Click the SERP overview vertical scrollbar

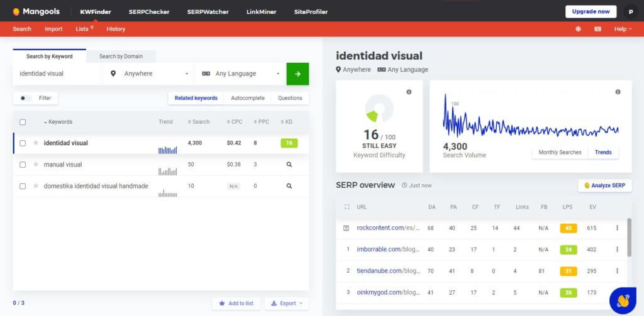point(629,237)
